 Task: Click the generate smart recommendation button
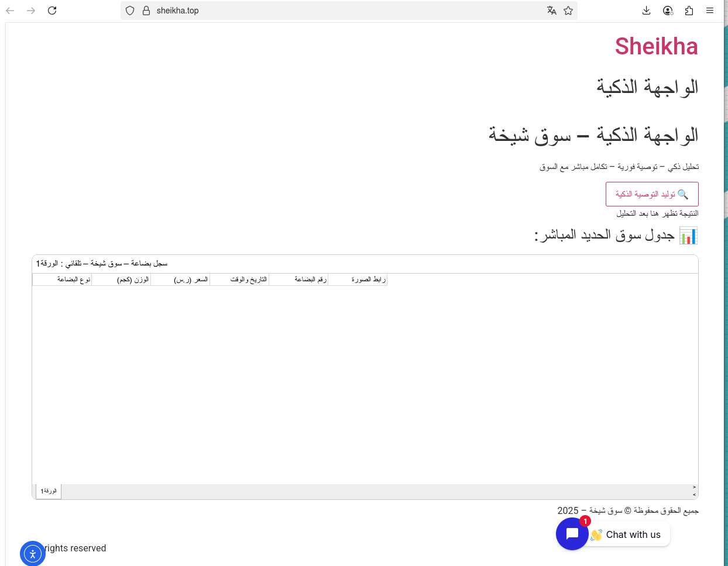652,194
